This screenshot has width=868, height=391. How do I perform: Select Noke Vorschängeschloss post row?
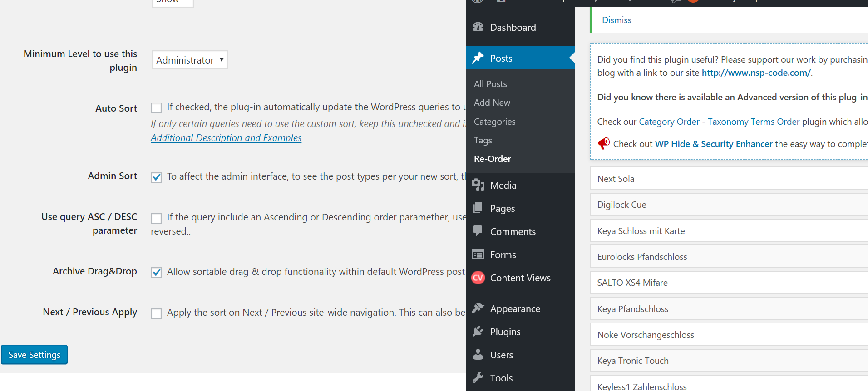coord(729,335)
